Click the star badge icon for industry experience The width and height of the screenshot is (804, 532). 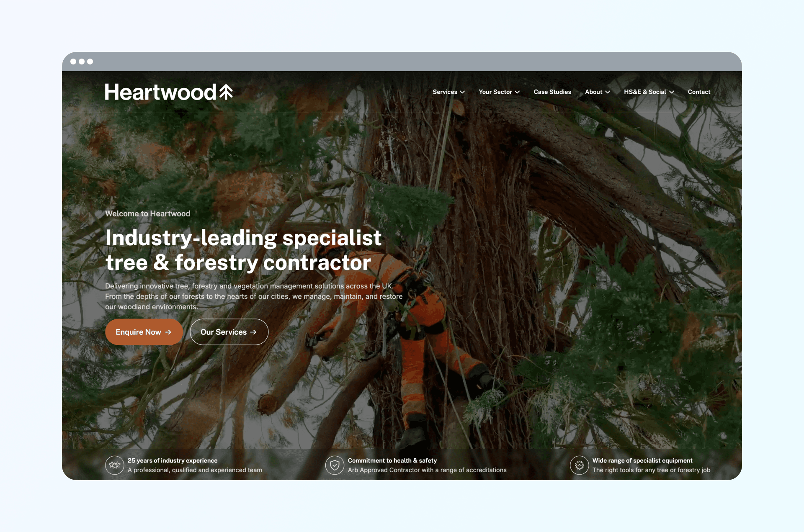[114, 465]
